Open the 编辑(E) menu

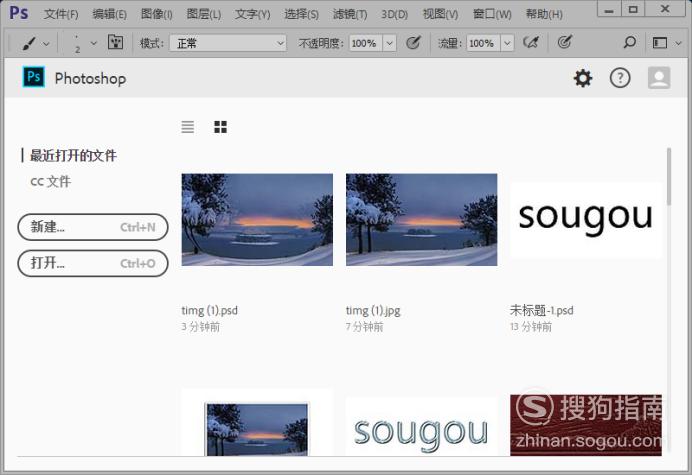tap(109, 14)
